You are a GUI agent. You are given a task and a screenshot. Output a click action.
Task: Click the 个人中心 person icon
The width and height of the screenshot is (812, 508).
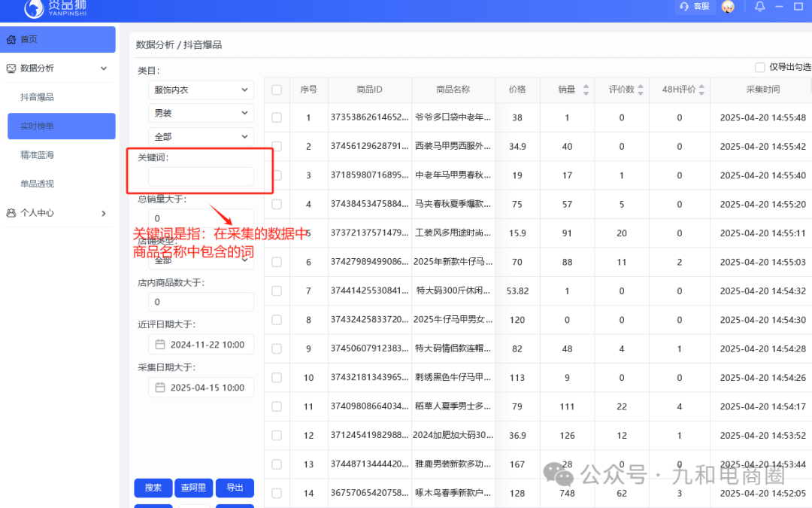pyautogui.click(x=11, y=213)
